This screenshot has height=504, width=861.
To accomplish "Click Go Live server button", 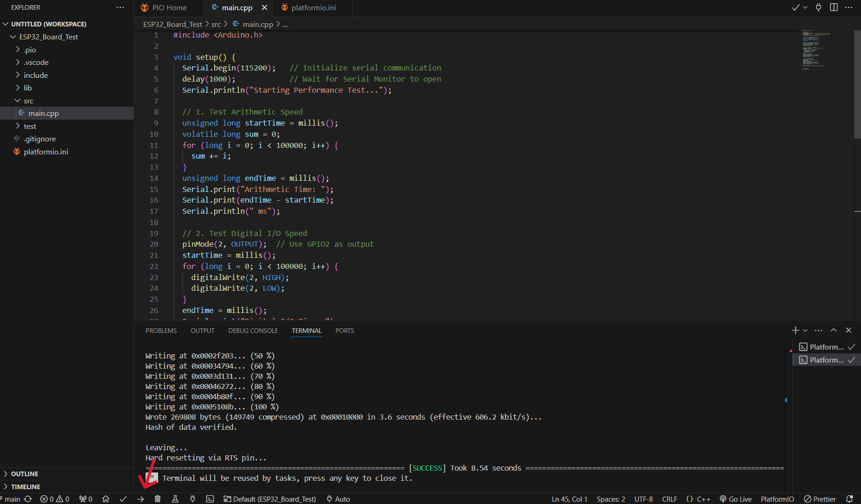I will click(735, 499).
